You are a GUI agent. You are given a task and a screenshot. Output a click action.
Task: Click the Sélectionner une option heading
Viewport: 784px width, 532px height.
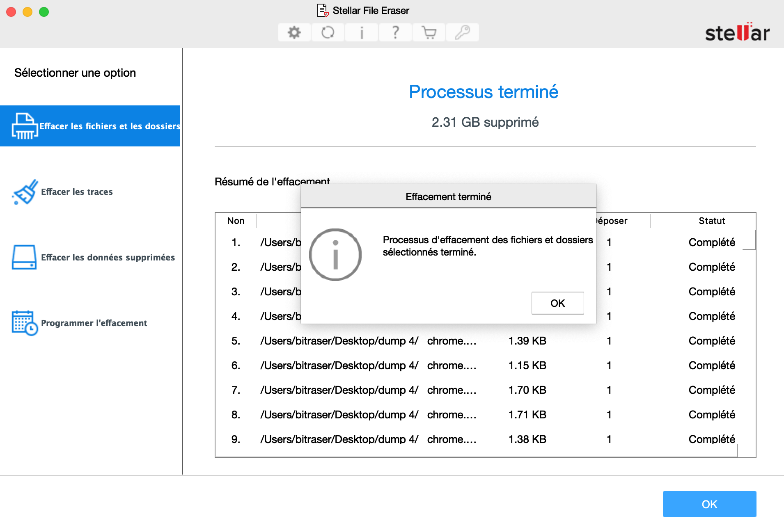click(x=75, y=73)
